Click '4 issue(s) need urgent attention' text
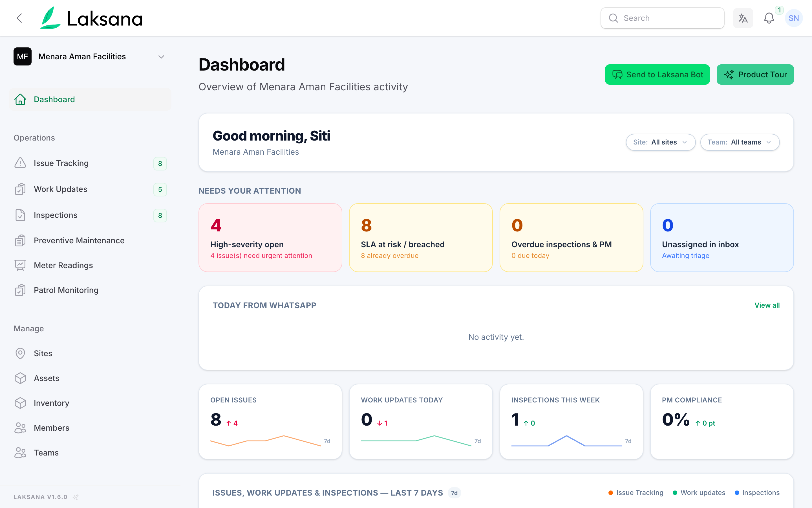Screen dimensions: 812x508 click(x=261, y=256)
